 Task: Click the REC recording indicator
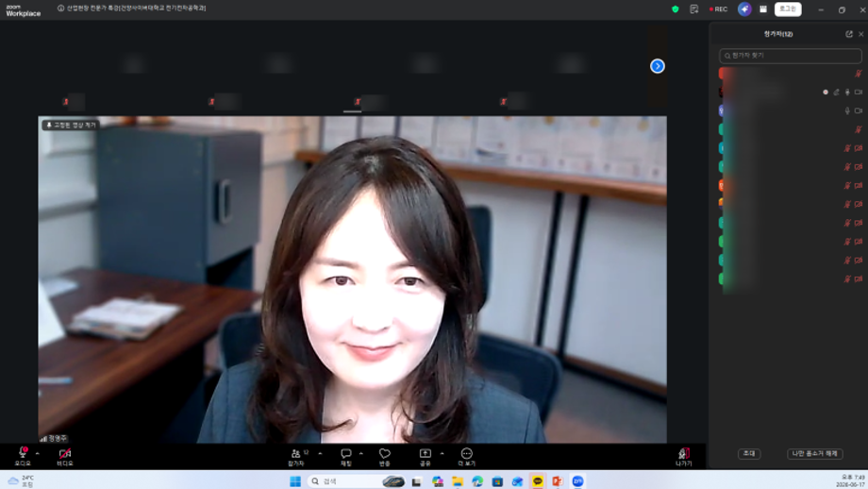click(719, 8)
